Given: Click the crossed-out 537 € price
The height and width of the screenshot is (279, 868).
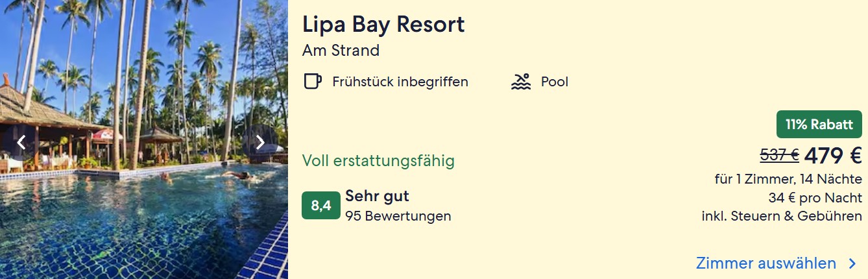Looking at the screenshot, I should (x=779, y=155).
